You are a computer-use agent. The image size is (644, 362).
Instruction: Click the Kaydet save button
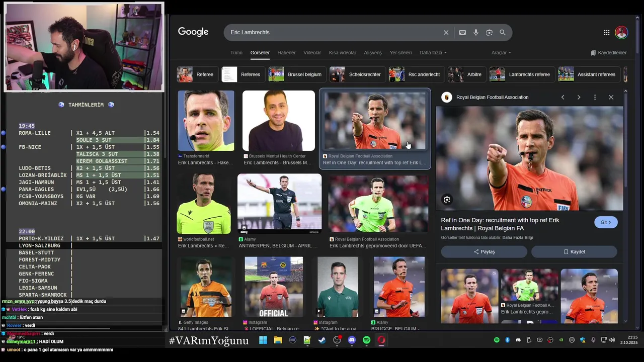tap(574, 252)
